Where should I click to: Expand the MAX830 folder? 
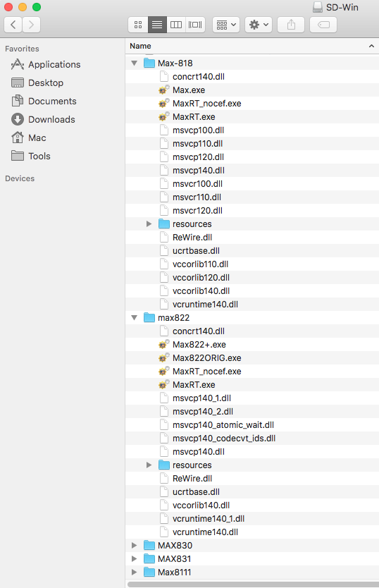[x=135, y=545]
